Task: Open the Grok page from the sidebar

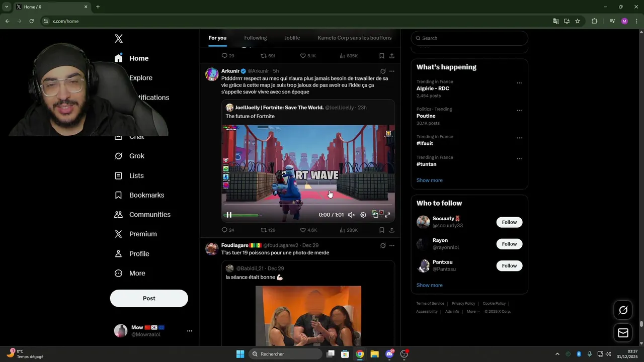Action: (x=130, y=156)
